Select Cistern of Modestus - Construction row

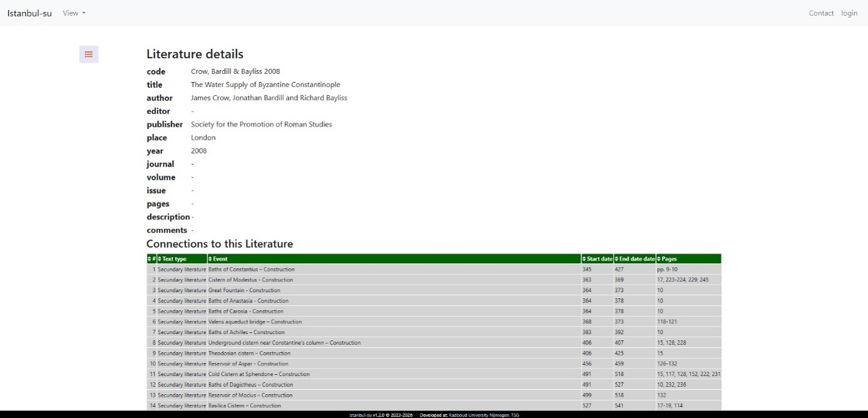click(x=434, y=280)
